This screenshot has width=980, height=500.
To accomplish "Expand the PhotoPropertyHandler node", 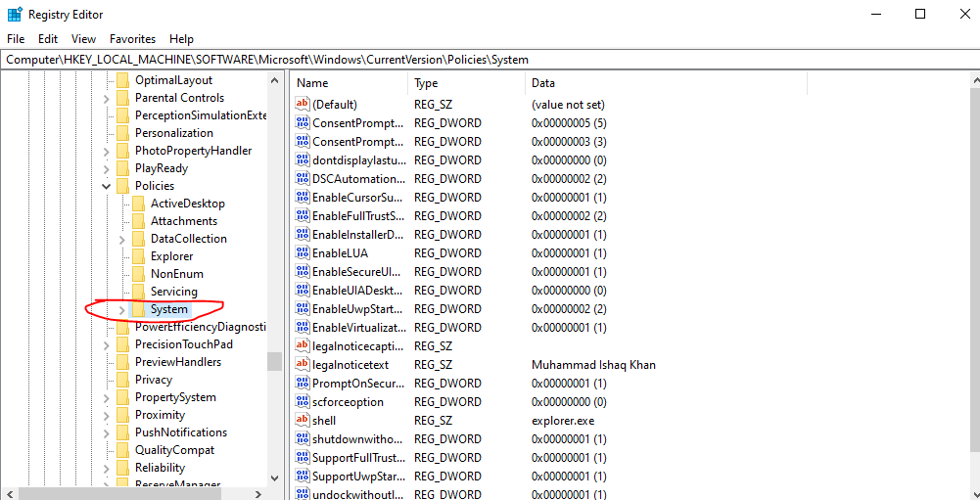I will pyautogui.click(x=107, y=151).
